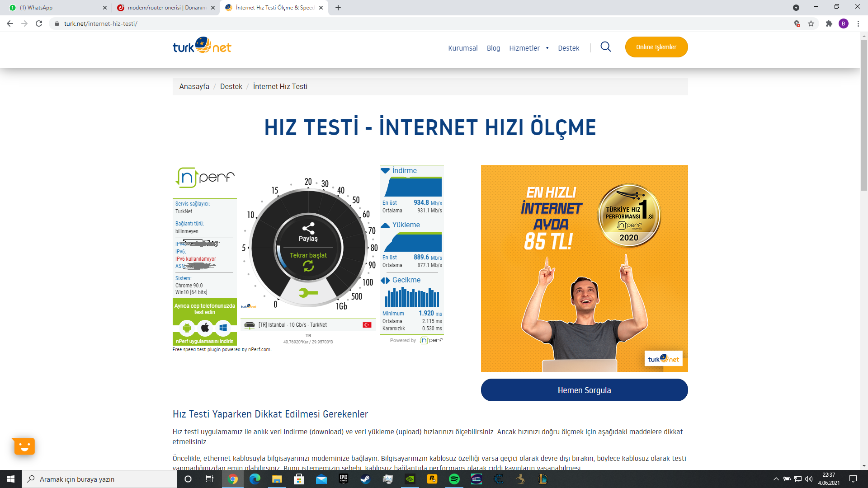This screenshot has width=868, height=488.
Task: Open the Epic Games taskbar icon
Action: coord(344,479)
